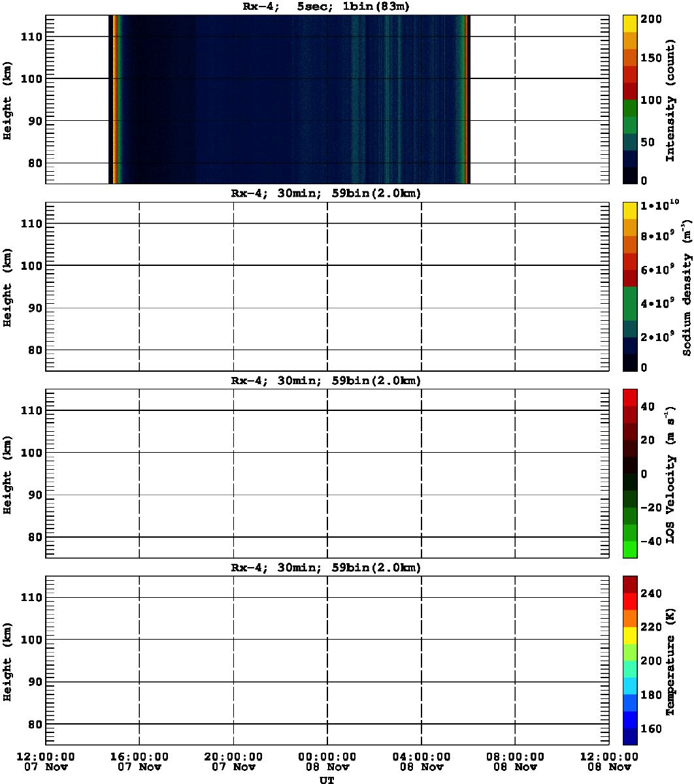Click the '4•10⁹' tick on the Sodium density colorbar
The height and width of the screenshot is (784, 694).
[x=657, y=303]
